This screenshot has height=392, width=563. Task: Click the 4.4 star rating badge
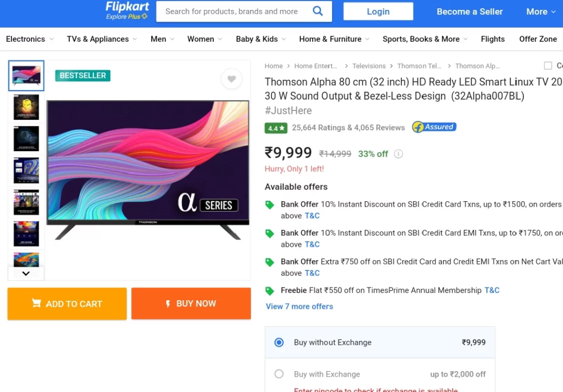pos(275,128)
